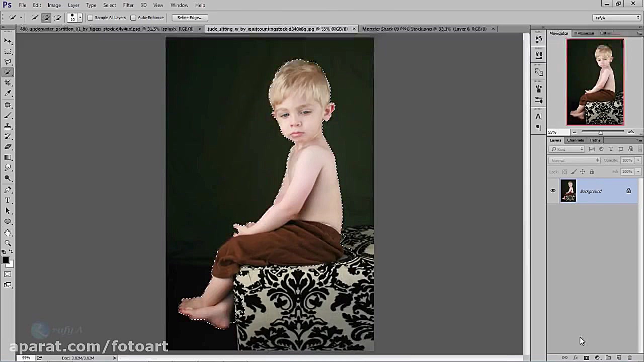Click the Refine Edge button
The image size is (644, 362).
(190, 18)
